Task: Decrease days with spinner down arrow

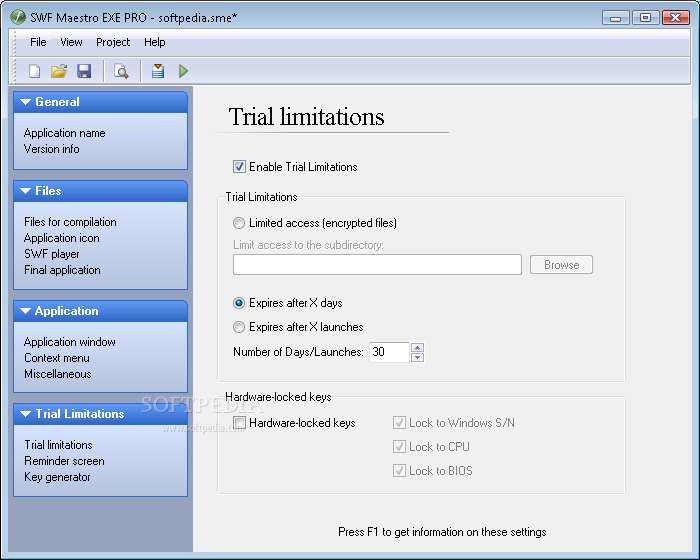Action: tap(417, 357)
